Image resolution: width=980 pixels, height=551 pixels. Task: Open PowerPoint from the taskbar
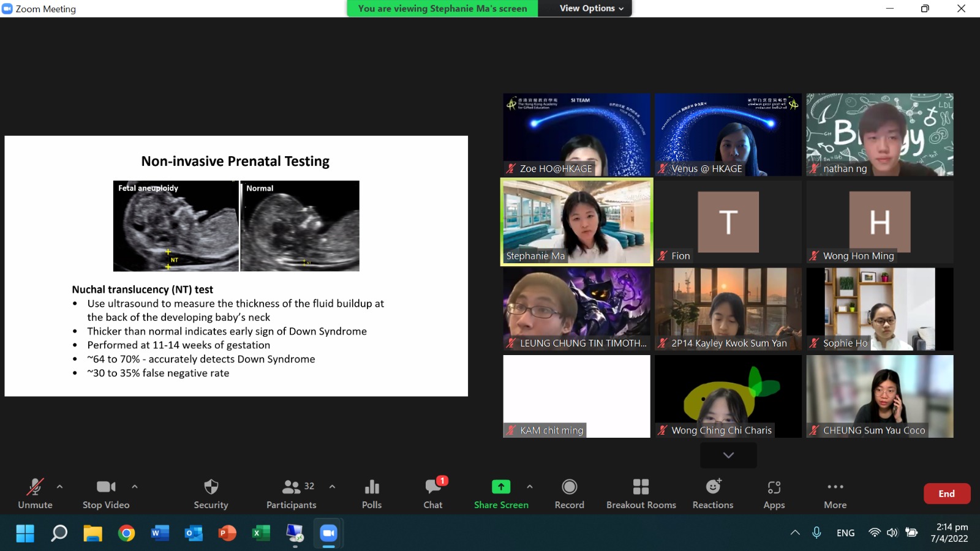pos(227,533)
